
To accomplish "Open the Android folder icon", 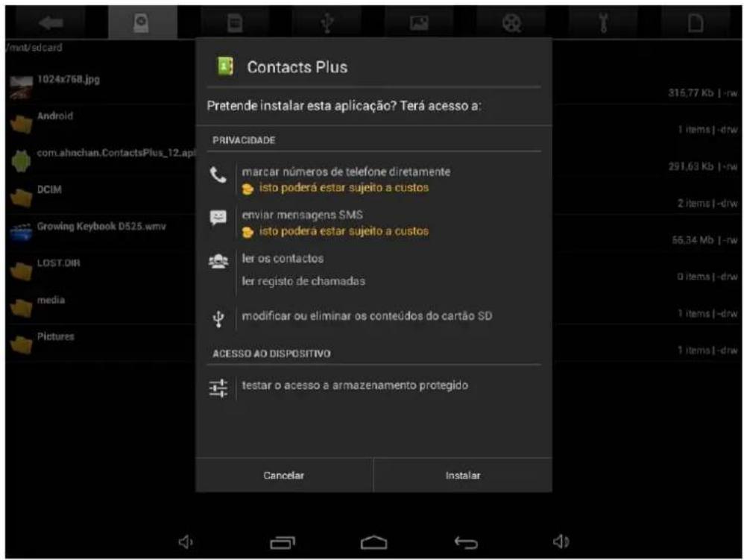I will (x=22, y=125).
